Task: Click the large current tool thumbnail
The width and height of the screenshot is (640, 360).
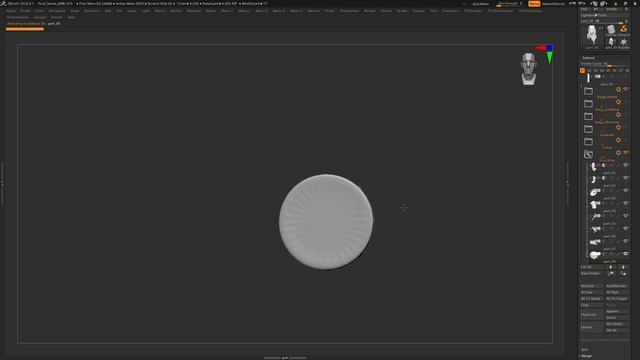Action: pyautogui.click(x=592, y=36)
